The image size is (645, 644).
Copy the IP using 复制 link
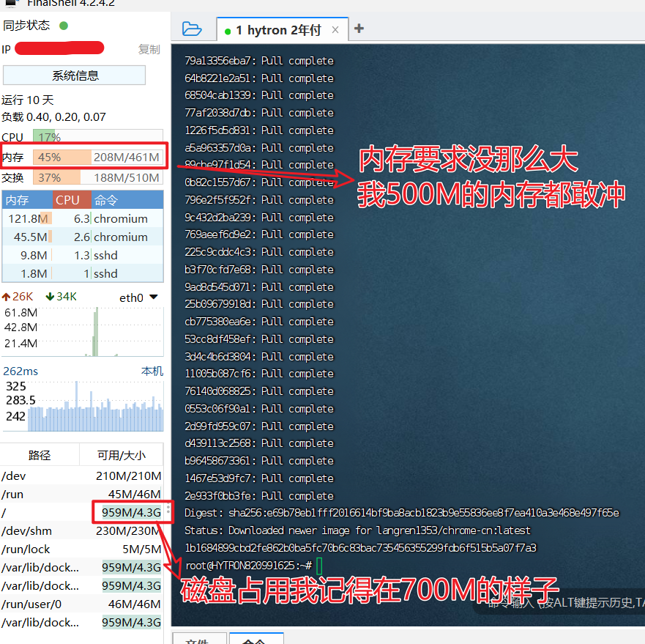pos(149,49)
